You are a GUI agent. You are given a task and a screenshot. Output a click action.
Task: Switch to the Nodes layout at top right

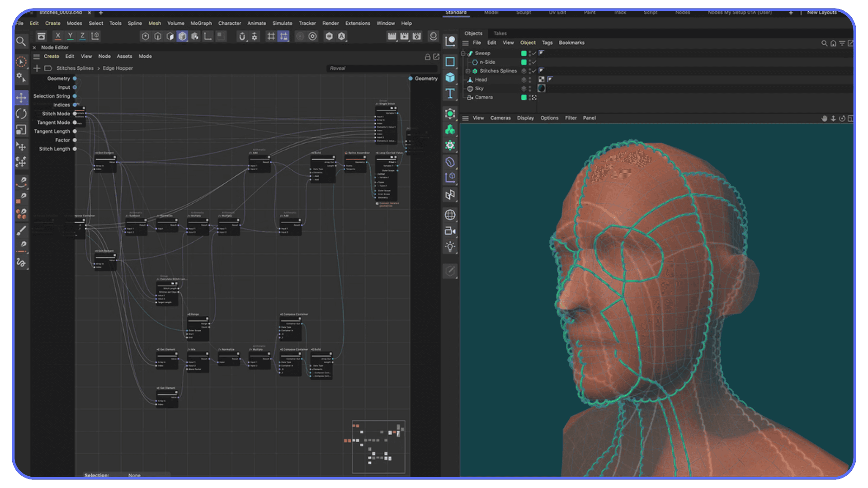683,13
